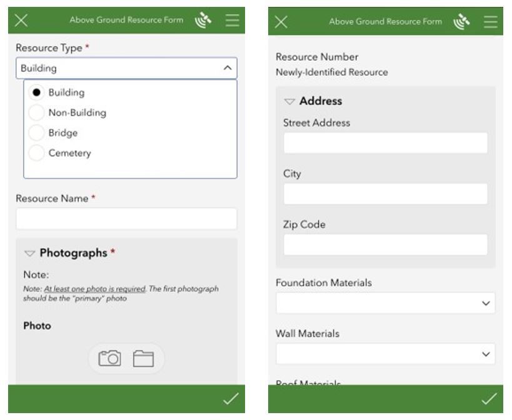Image resolution: width=512 pixels, height=420 pixels.
Task: Submit the right form with the checkmark
Action: point(489,399)
